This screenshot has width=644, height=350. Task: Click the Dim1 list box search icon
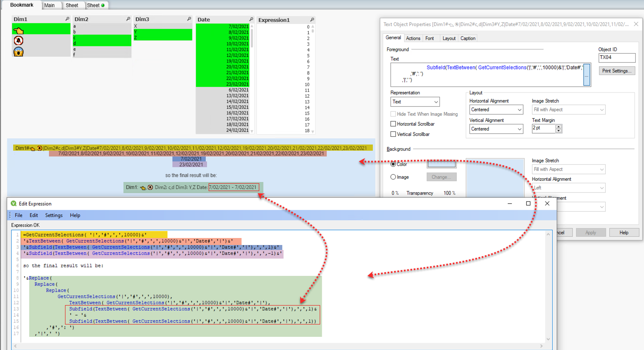point(67,19)
